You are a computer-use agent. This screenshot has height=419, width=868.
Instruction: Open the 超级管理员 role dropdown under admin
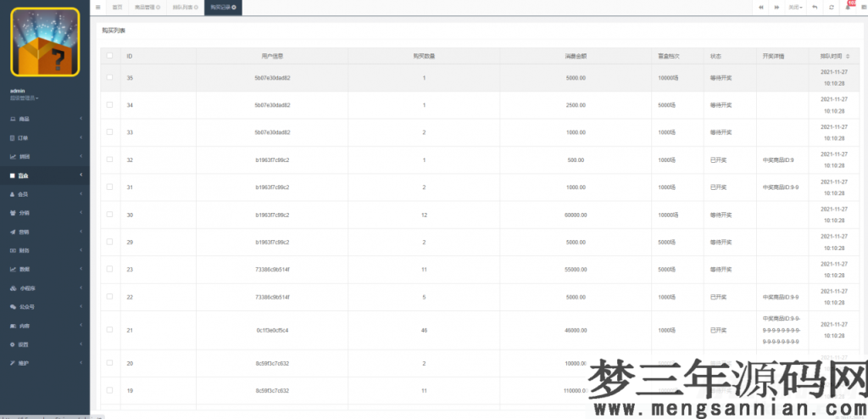pyautogui.click(x=24, y=98)
